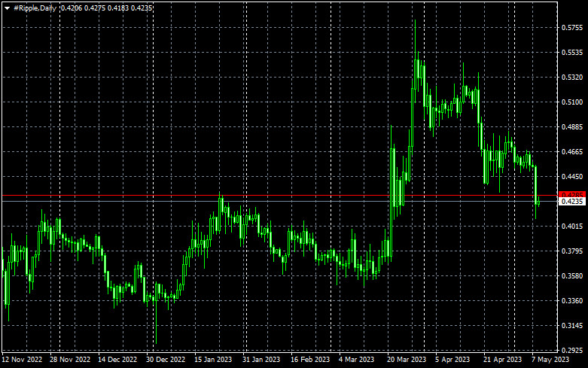
Task: Select price scale value 0.3795
Action: (572, 251)
